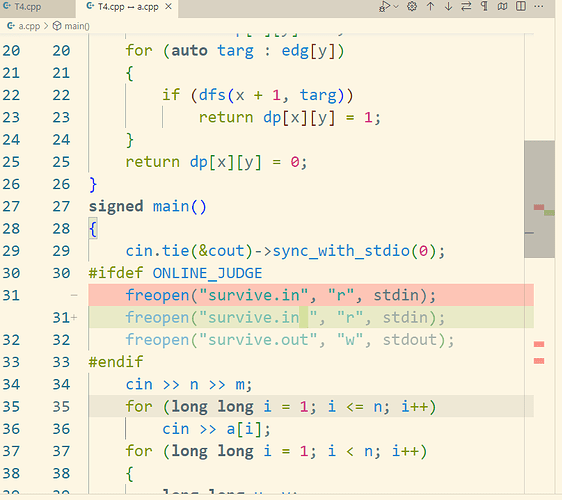Swap left and right diff sides
The image size is (562, 500).
click(466, 6)
